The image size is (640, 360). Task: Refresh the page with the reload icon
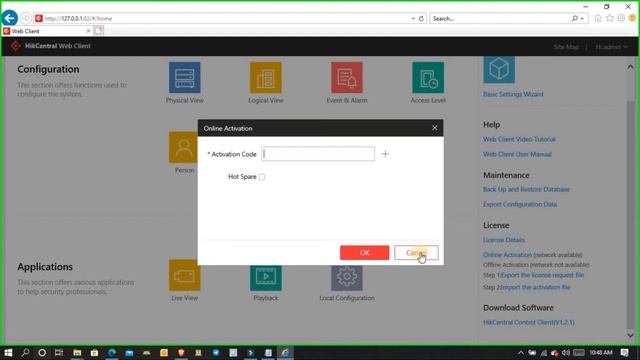421,18
